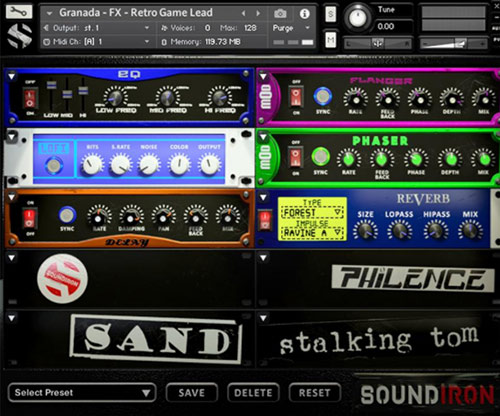Image resolution: width=500 pixels, height=416 pixels.
Task: Click the LoFi OUTPUT knob
Action: [209, 164]
